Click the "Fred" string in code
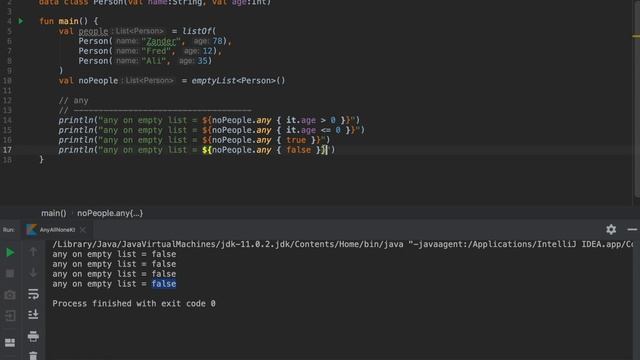The height and width of the screenshot is (360, 640). click(x=156, y=51)
